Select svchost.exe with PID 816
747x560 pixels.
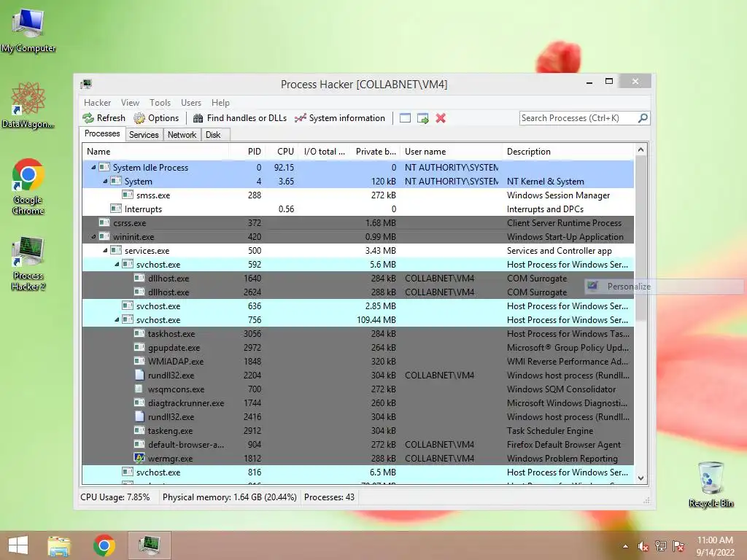coord(357,472)
